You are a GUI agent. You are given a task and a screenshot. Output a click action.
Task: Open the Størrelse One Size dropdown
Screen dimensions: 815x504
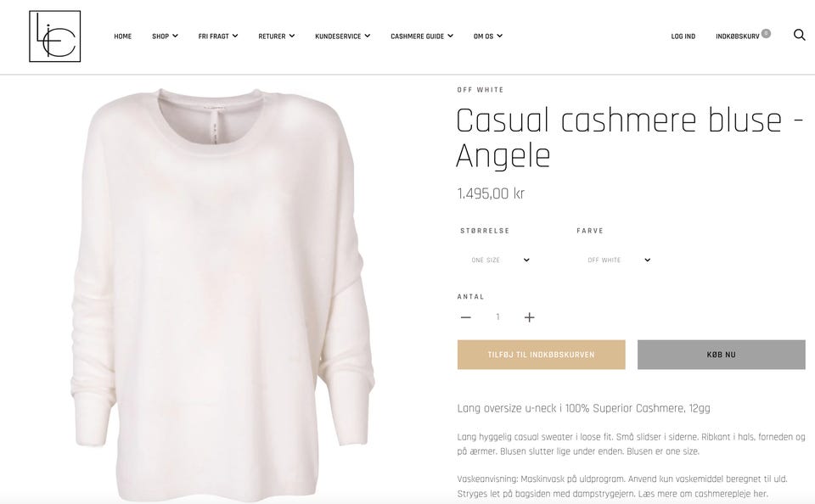(x=501, y=260)
